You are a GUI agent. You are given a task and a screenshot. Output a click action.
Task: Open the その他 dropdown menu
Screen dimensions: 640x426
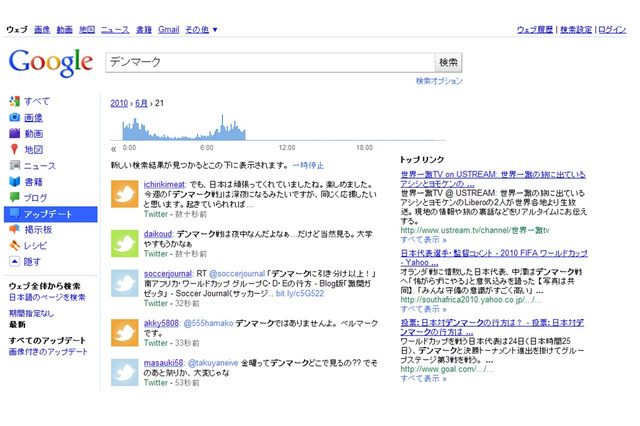[x=201, y=29]
